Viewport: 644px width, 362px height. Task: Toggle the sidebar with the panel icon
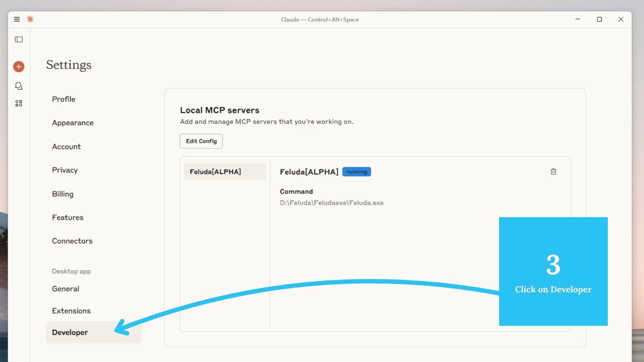click(19, 40)
